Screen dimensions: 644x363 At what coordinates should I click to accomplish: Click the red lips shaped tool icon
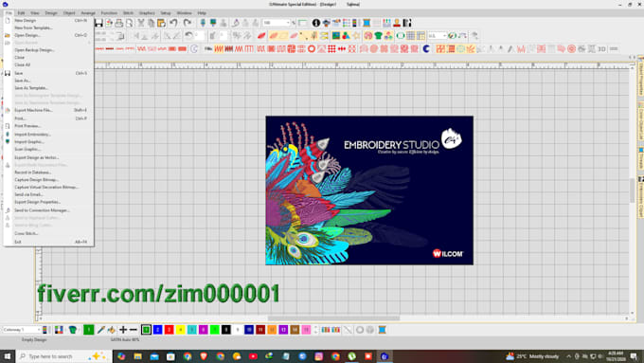click(x=261, y=36)
